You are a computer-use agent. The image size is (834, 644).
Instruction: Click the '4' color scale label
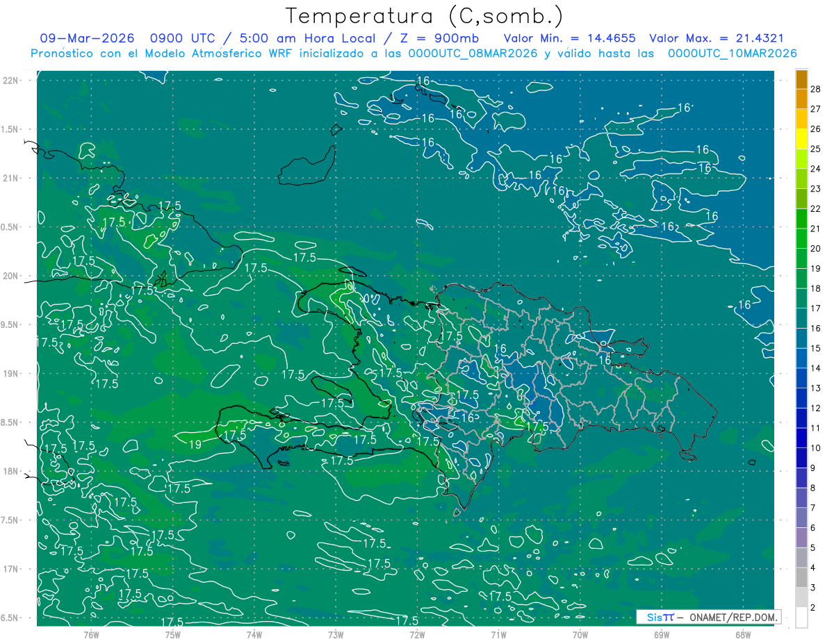(x=813, y=568)
